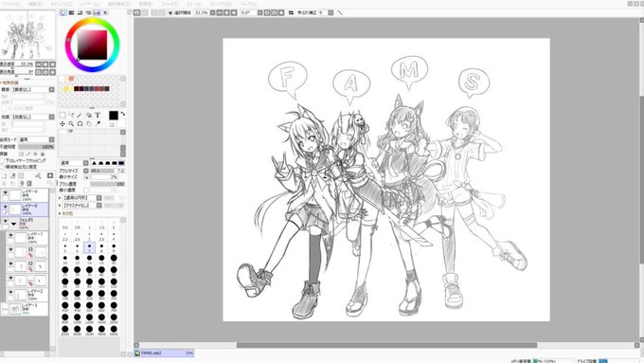Zoom in using navigator plus button
This screenshot has width=644, height=363.
tap(45, 64)
